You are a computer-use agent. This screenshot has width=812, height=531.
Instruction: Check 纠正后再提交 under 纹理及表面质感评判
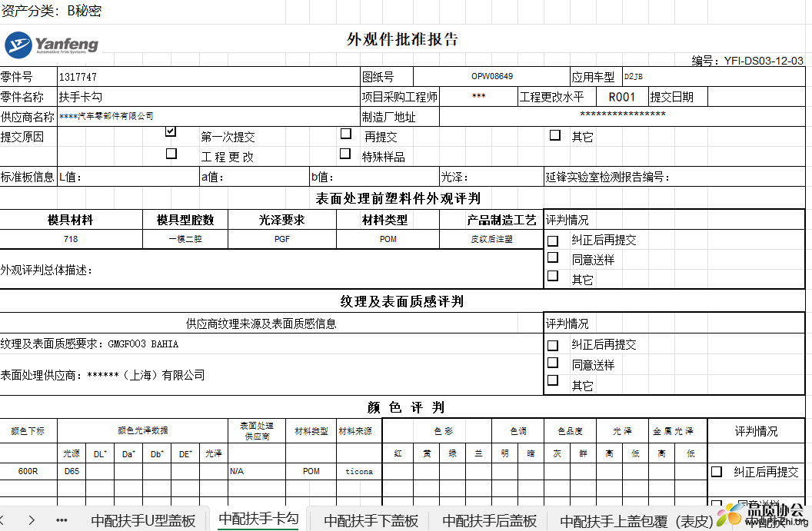[x=553, y=345]
